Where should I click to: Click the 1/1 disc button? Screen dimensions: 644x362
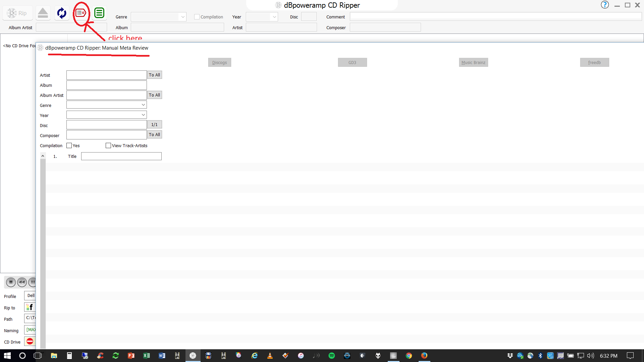(154, 125)
